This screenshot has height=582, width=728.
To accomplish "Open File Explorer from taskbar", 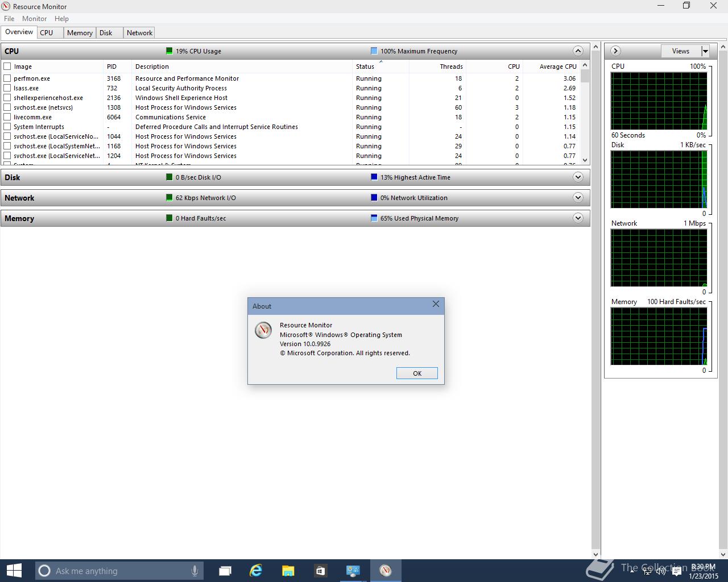I will (288, 571).
